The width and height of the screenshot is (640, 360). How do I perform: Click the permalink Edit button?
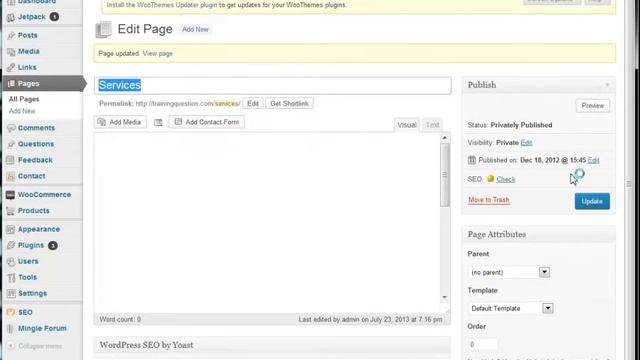coord(253,104)
